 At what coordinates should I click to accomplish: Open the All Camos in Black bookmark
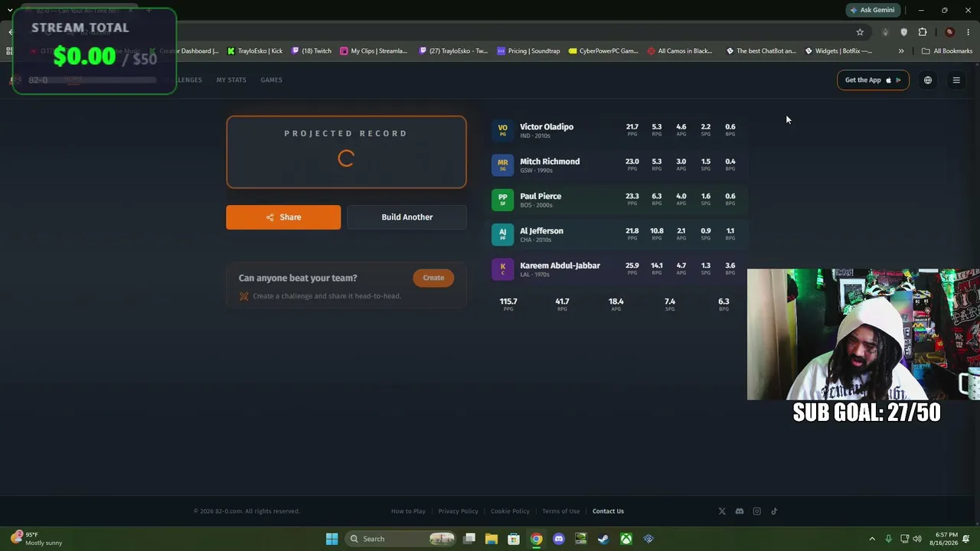[680, 51]
